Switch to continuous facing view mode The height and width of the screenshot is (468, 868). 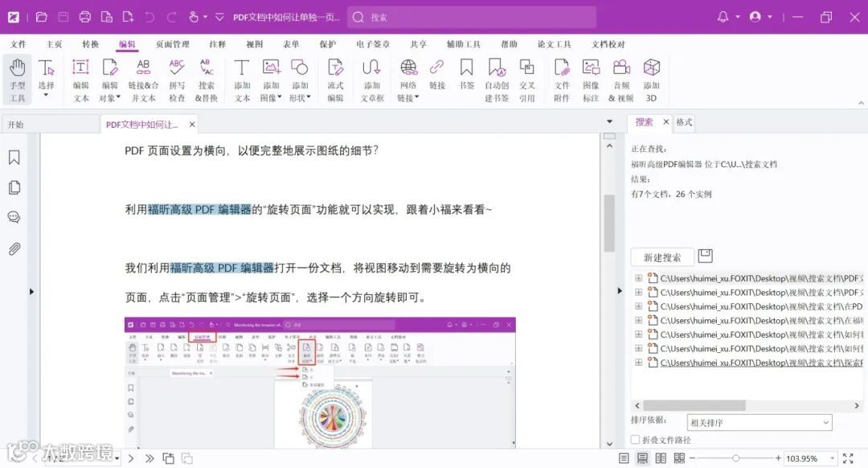pyautogui.click(x=679, y=458)
